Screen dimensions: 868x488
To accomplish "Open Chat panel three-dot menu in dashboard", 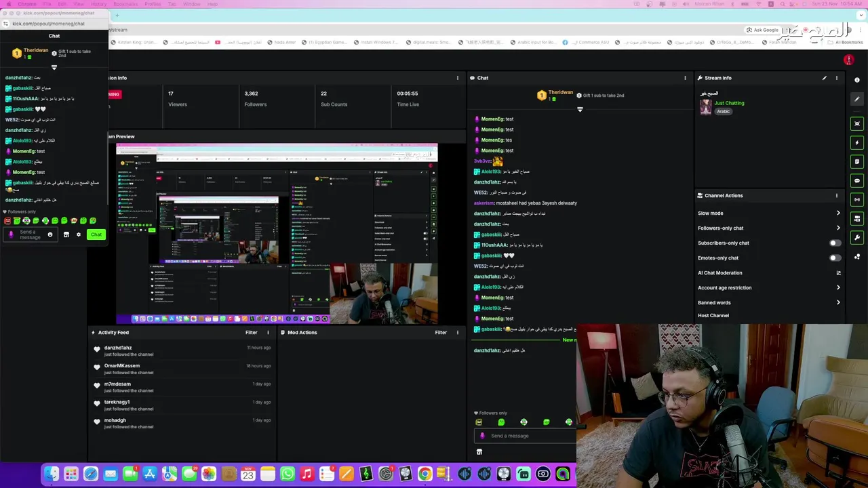I will tap(685, 78).
